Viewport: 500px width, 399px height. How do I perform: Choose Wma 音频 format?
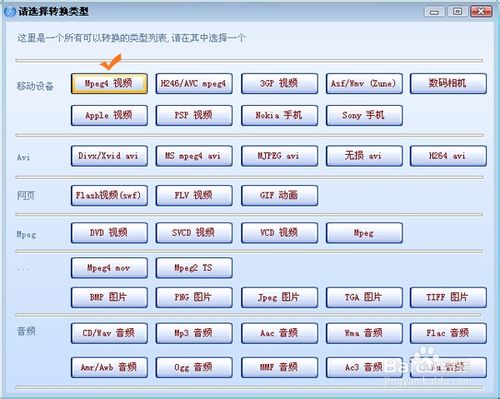[x=364, y=333]
